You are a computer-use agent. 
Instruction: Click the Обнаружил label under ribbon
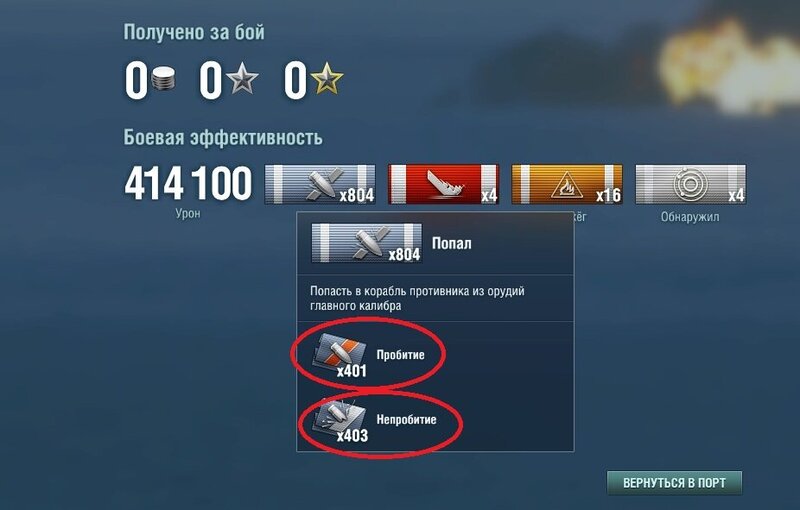(690, 217)
